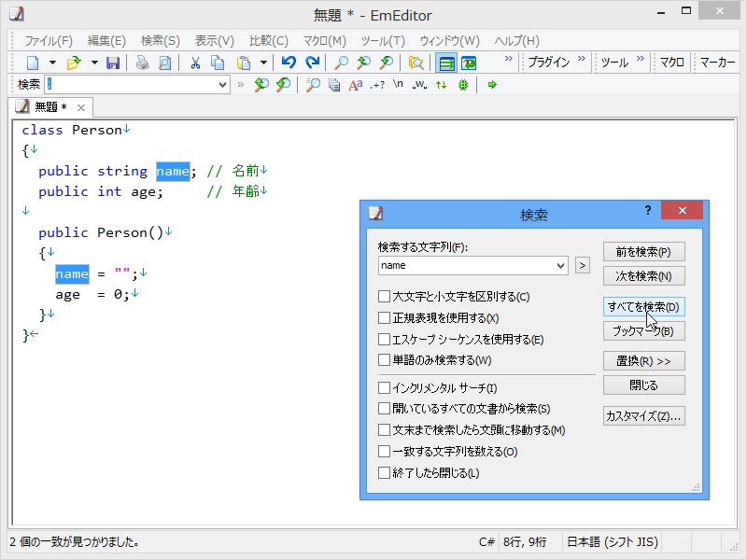Click the Open file folder icon

click(x=74, y=63)
